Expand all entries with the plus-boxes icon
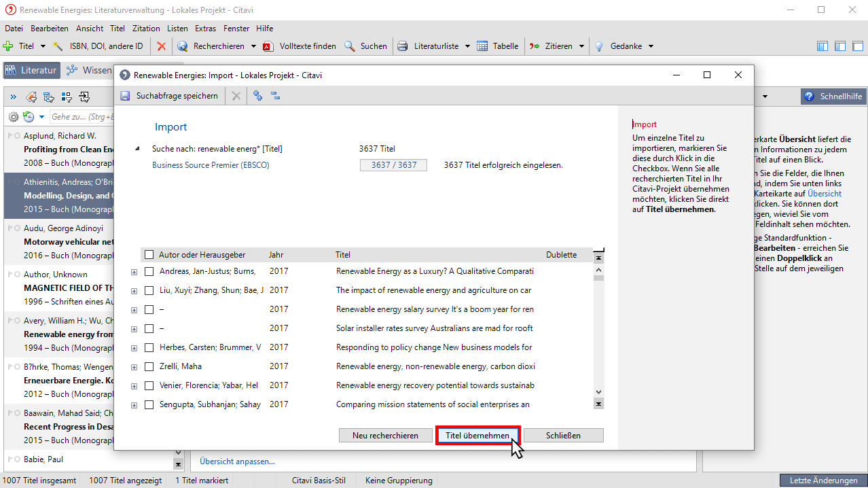 click(x=257, y=96)
